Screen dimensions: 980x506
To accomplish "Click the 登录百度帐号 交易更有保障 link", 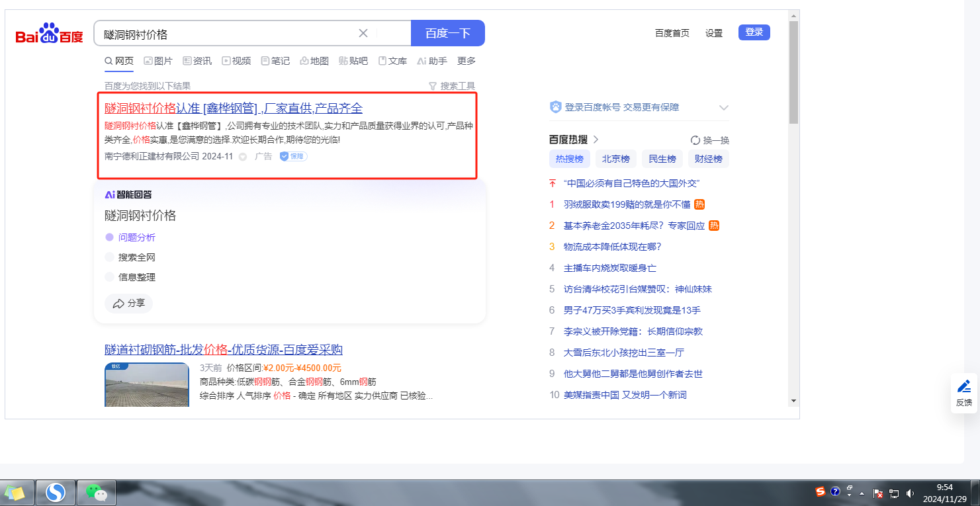I will click(622, 107).
